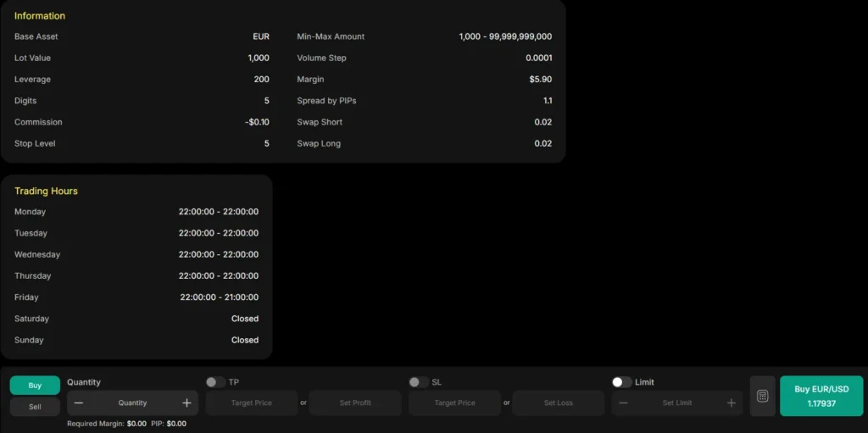Click the minus icon in Set Limit
This screenshot has height=433, width=868.
click(x=623, y=403)
